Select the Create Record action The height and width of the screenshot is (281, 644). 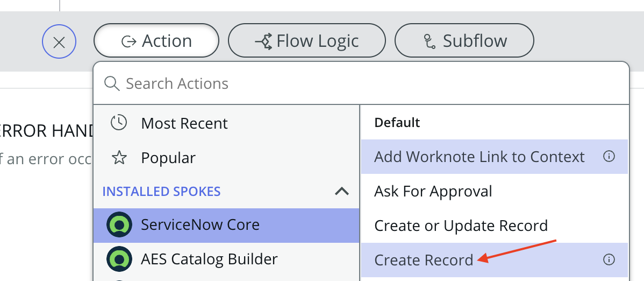pyautogui.click(x=424, y=260)
